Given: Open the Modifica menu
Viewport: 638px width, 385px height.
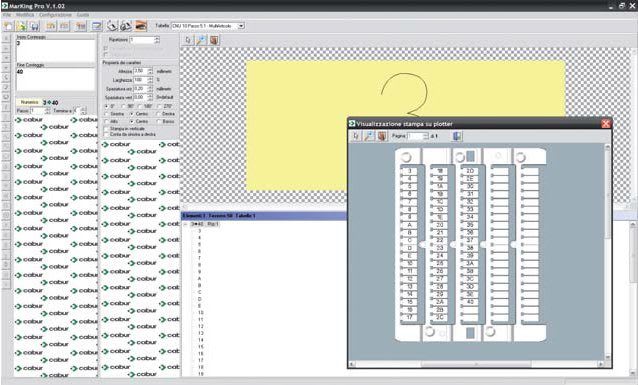Looking at the screenshot, I should click(25, 15).
